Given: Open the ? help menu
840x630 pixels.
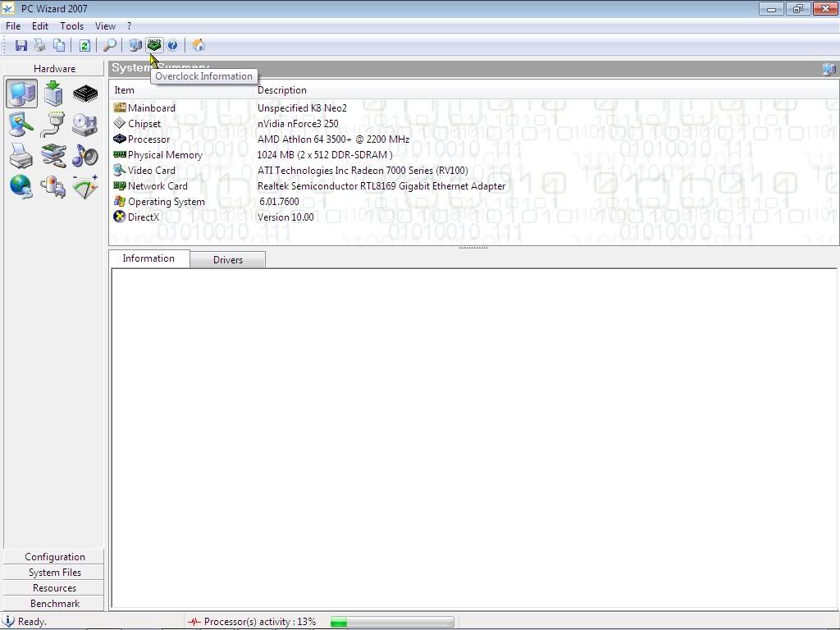Looking at the screenshot, I should point(129,25).
